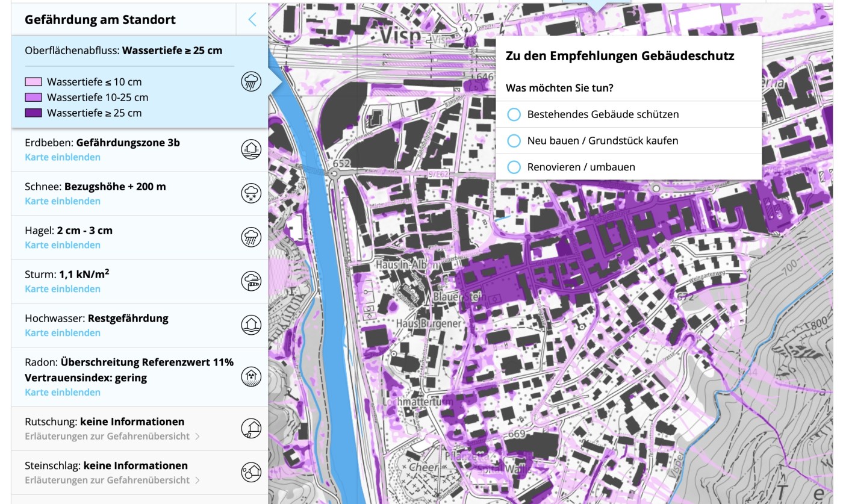Click the surface runoff rain cloud icon
843x504 pixels.
click(250, 81)
